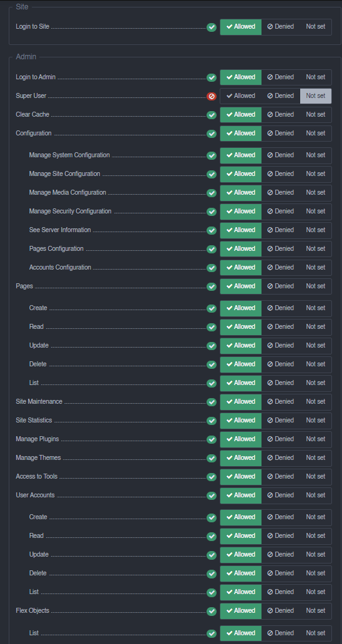Click the Flex Objects label
The height and width of the screenshot is (644, 342).
click(32, 611)
